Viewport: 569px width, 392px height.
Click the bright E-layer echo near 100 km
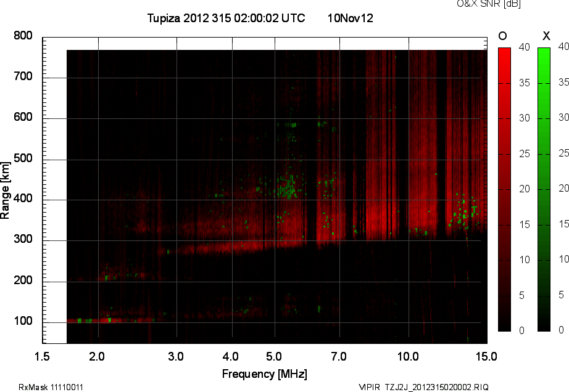[x=110, y=321]
